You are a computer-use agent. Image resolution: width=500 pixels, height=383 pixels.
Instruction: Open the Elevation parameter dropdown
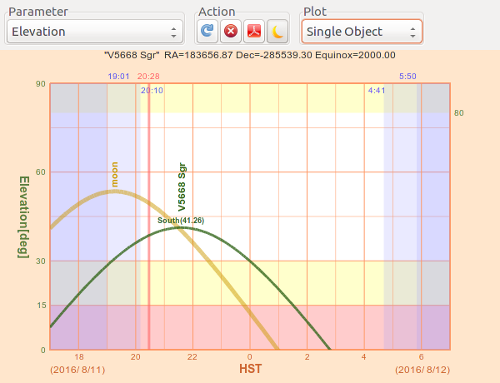coord(95,32)
